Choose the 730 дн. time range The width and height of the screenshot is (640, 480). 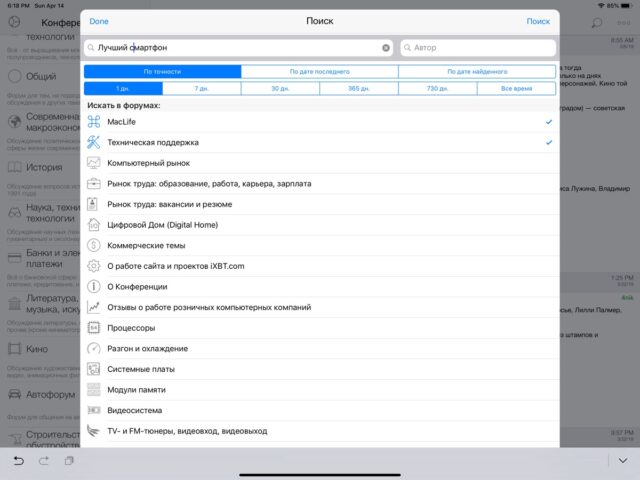tap(438, 88)
